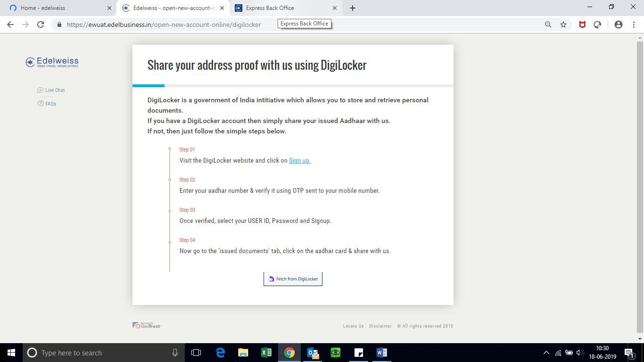Switch to Express Back Office tab
The width and height of the screenshot is (644, 362).
[285, 8]
